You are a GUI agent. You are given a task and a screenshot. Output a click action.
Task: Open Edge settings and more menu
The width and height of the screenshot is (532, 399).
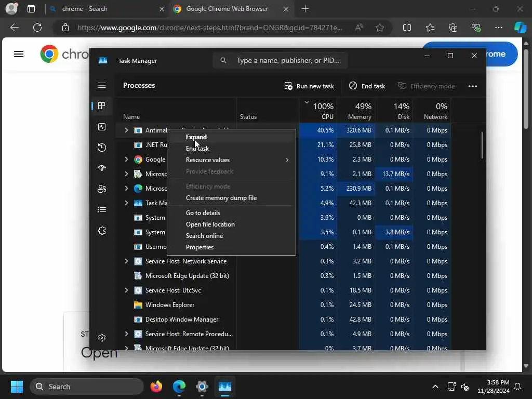click(x=498, y=28)
